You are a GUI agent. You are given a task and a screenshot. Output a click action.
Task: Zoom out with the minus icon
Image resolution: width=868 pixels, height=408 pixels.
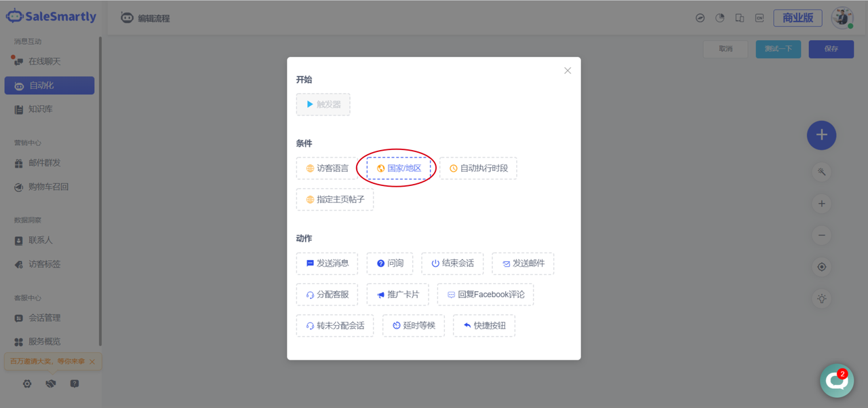(821, 236)
